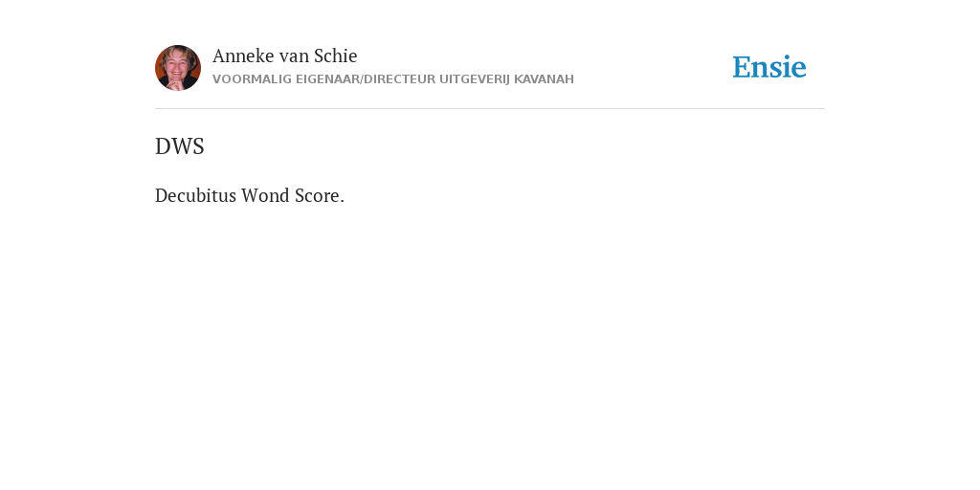Click the horizontal divider below the header
Screen dimensions: 980x490
pos(490,109)
